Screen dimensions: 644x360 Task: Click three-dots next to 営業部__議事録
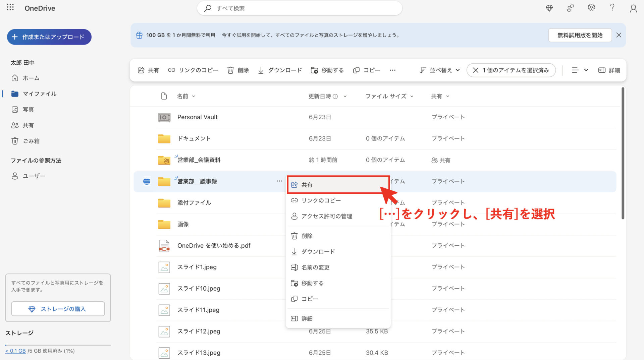[279, 181]
